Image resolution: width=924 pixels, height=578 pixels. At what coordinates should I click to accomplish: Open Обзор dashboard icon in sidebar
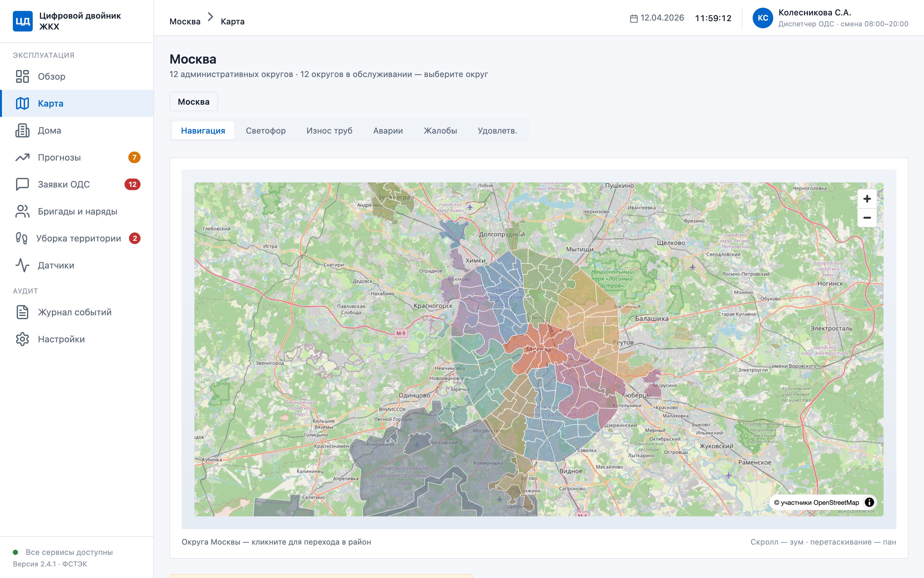(22, 76)
